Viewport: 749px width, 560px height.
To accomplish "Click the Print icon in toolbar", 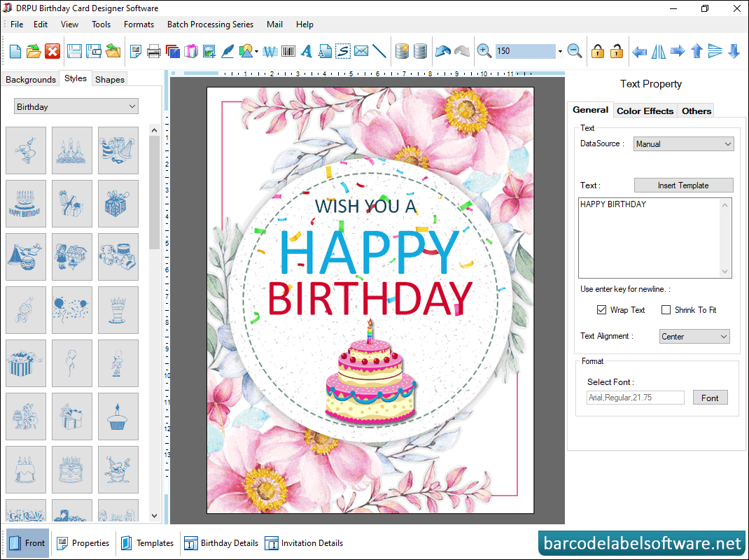I will pos(154,50).
